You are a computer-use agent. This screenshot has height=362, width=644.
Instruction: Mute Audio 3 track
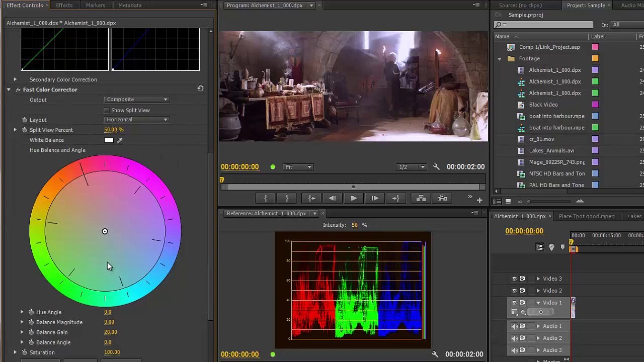(x=514, y=350)
